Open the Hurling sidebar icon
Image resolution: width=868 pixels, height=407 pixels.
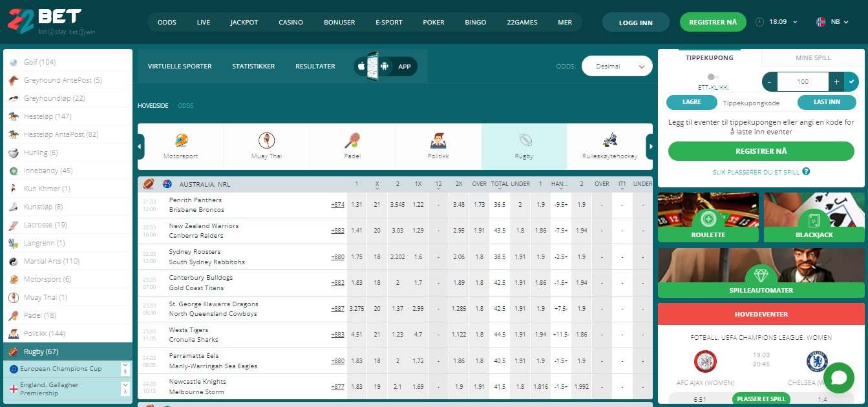(x=13, y=152)
